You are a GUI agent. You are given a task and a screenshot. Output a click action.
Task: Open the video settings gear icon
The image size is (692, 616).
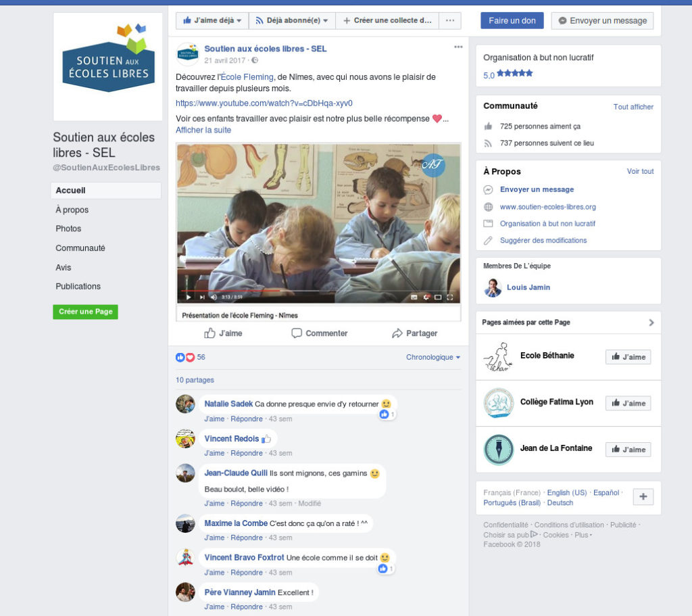tap(426, 298)
